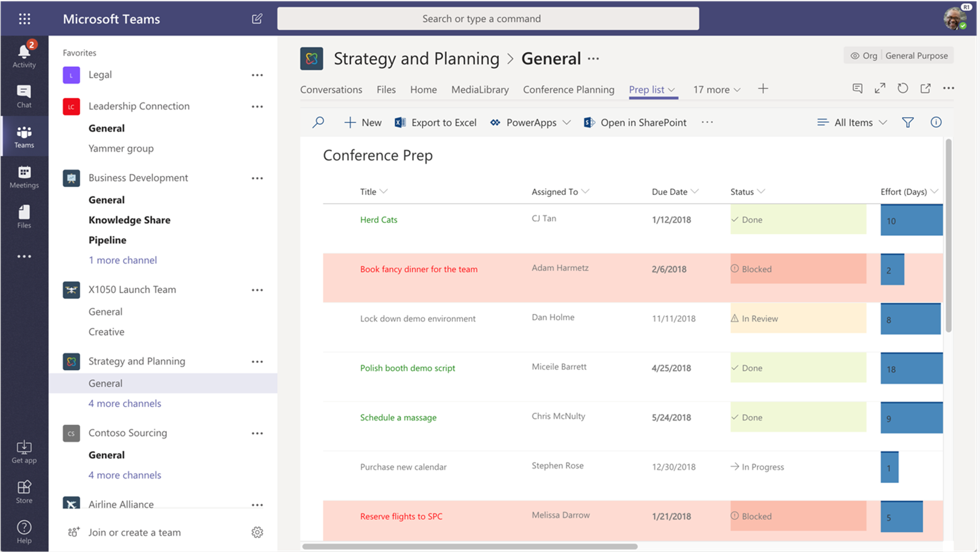Expand the Strategy and Planning channels
This screenshot has width=980, height=552.
click(x=125, y=403)
